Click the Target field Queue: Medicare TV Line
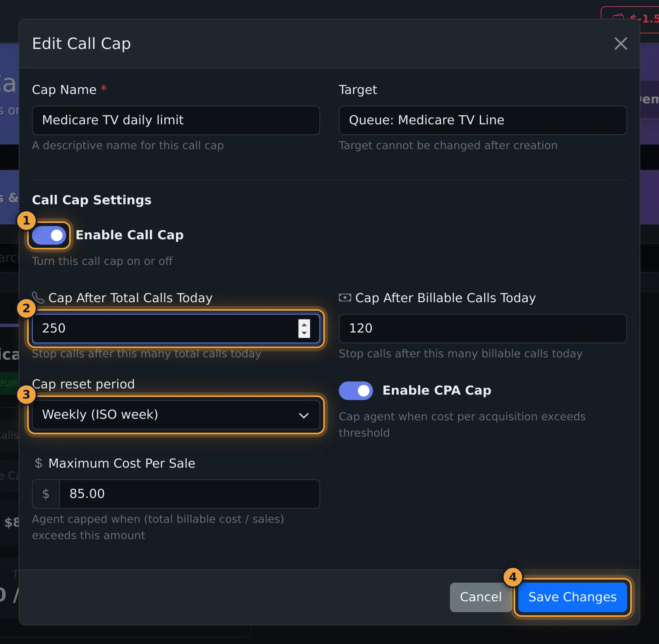This screenshot has height=644, width=659. pos(483,120)
